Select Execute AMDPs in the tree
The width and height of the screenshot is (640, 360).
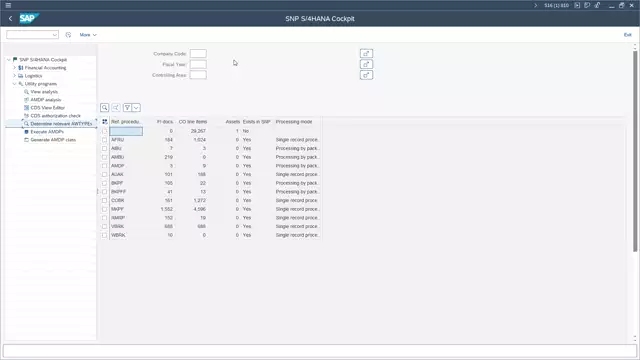pos(47,132)
